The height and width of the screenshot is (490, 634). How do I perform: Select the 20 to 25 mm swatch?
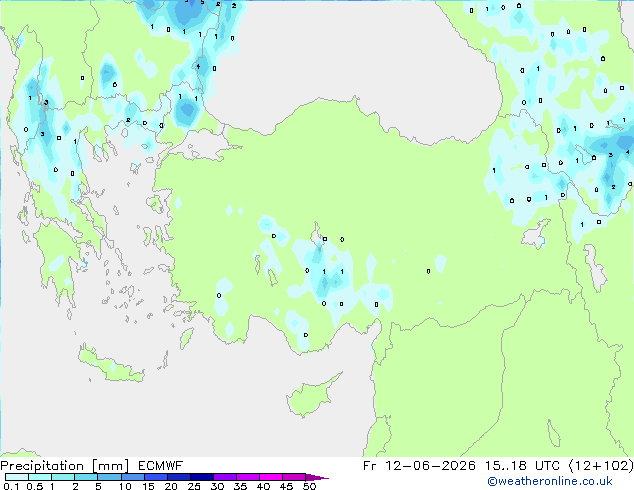[x=179, y=477]
